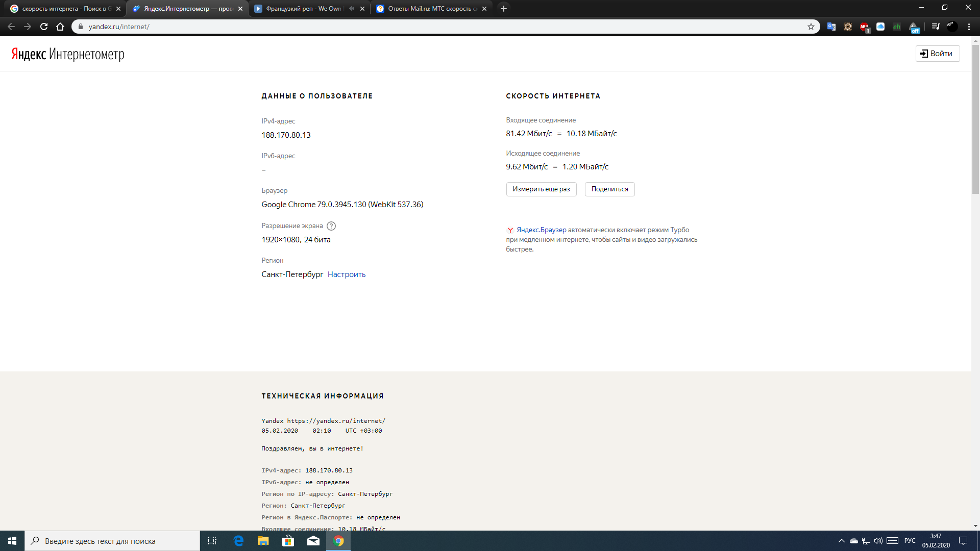Select the Санкт-Петербург region value under Регион
980x551 pixels.
coord(292,274)
